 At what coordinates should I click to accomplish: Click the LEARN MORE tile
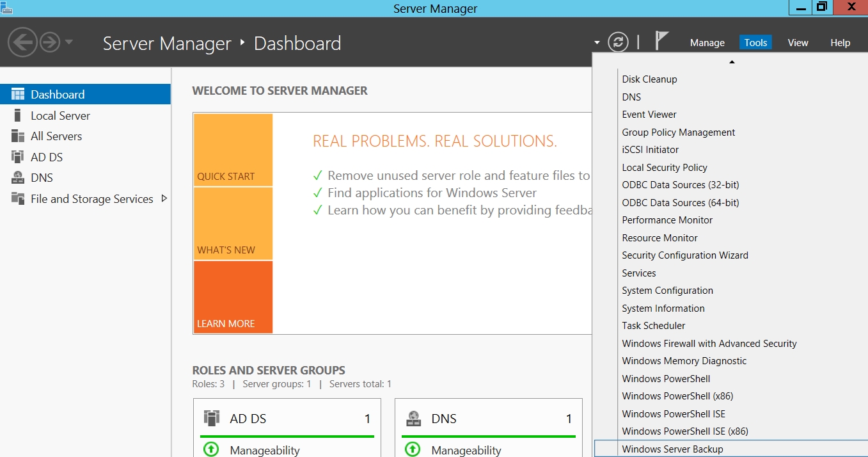(233, 297)
